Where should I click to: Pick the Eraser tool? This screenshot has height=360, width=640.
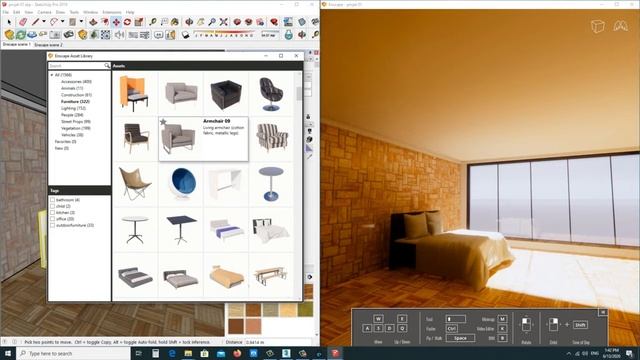point(23,22)
